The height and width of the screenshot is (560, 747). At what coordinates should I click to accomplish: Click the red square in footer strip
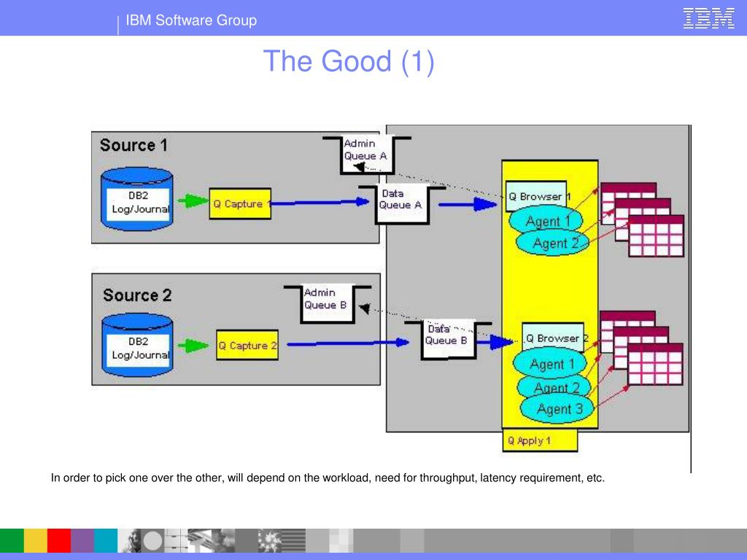59,540
